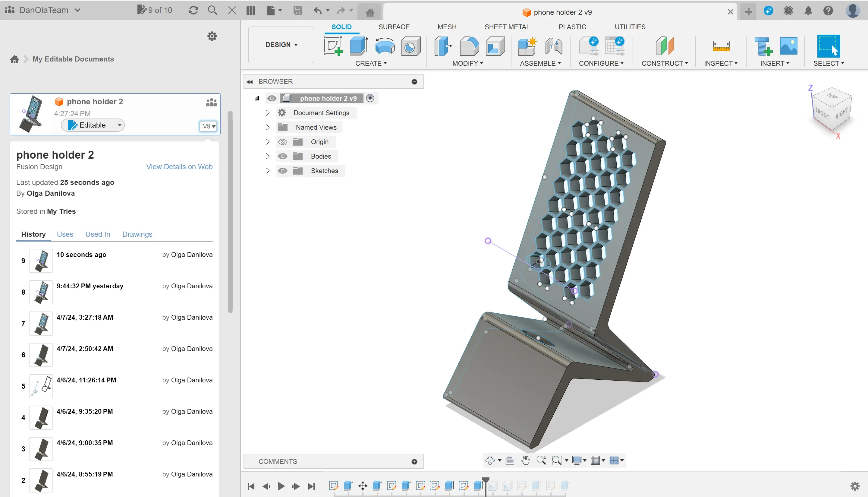Select the Revolve tool icon
Viewport: 868px width, 497px height.
[x=385, y=46]
